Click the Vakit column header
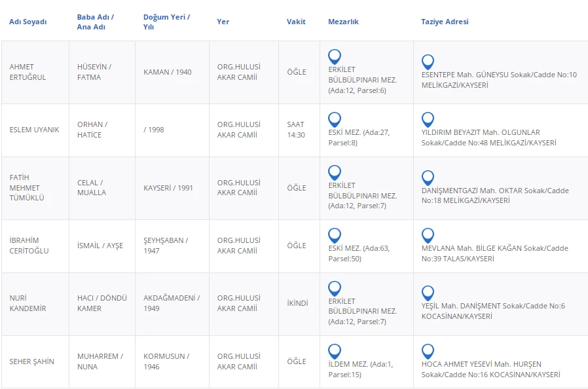This screenshot has height=389, width=588. pos(296,22)
